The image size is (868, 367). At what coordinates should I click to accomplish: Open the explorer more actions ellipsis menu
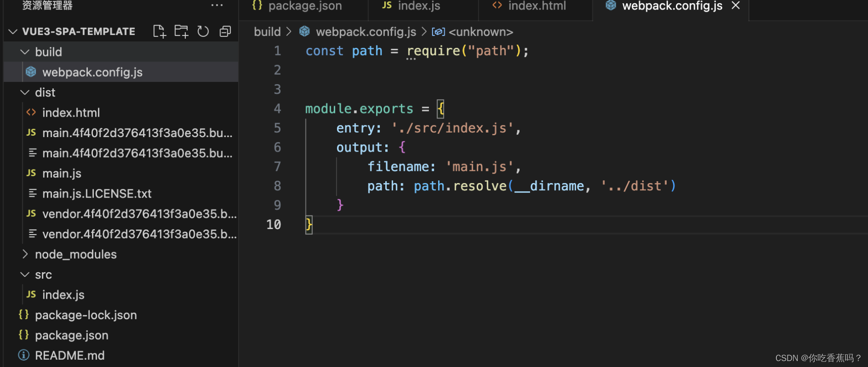[217, 5]
